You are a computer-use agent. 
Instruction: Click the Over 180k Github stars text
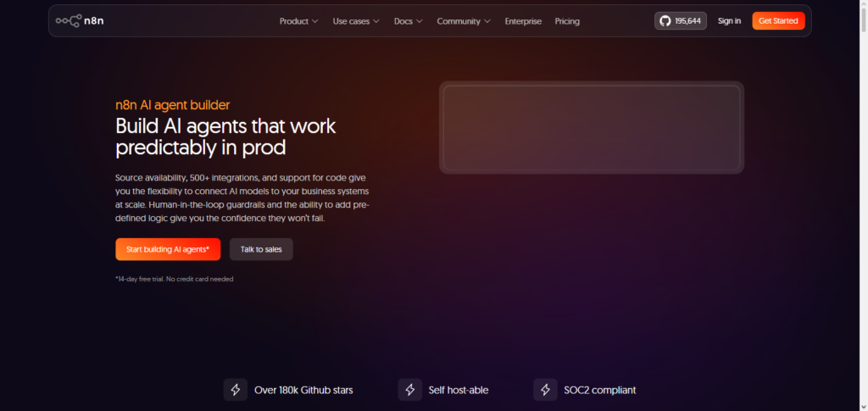click(303, 390)
